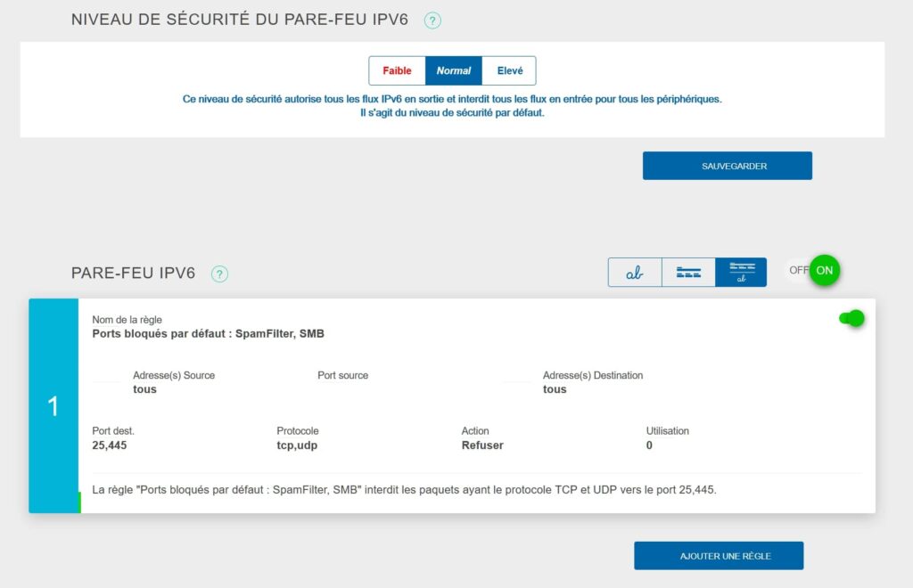Select the blue number 1 rule indicator

point(53,406)
